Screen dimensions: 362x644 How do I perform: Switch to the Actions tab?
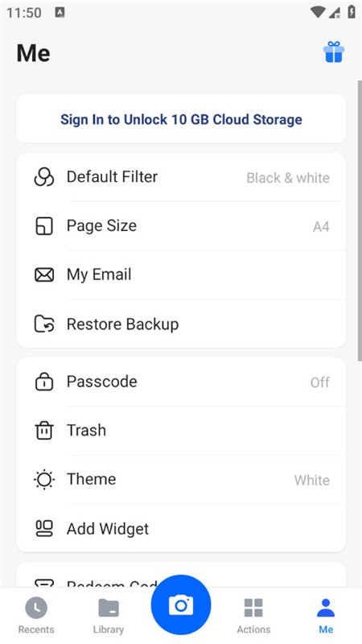click(253, 616)
